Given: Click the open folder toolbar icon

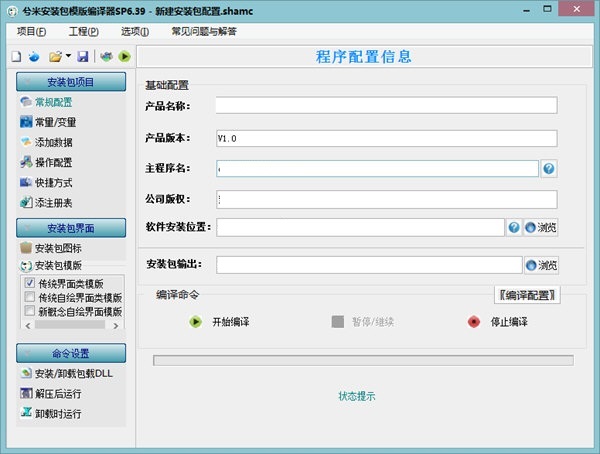Looking at the screenshot, I should tap(55, 57).
